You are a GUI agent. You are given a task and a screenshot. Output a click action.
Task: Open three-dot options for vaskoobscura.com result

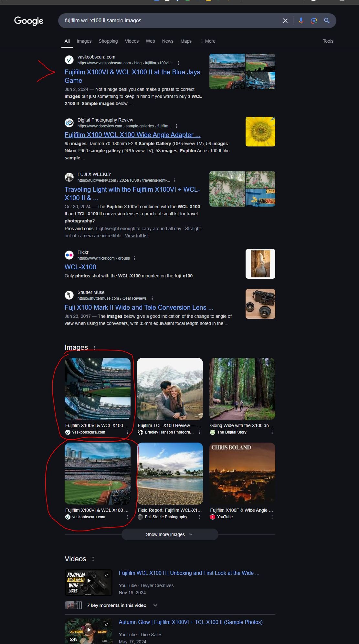[x=178, y=63]
